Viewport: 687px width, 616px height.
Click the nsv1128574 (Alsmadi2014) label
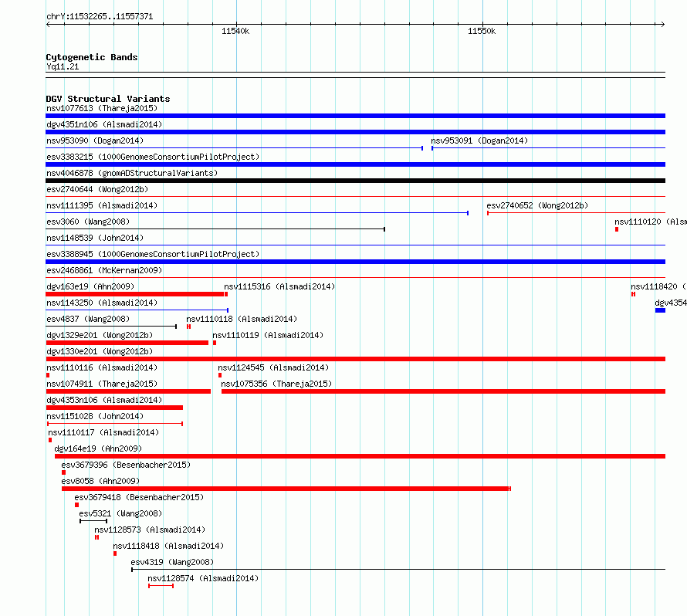(x=203, y=578)
